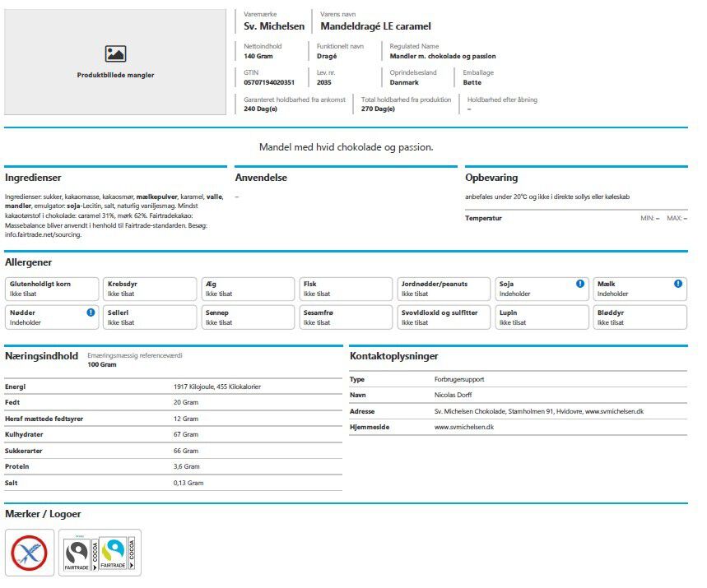This screenshot has height=588, width=707.
Task: Click the missing product image placeholder icon
Action: pyautogui.click(x=115, y=53)
